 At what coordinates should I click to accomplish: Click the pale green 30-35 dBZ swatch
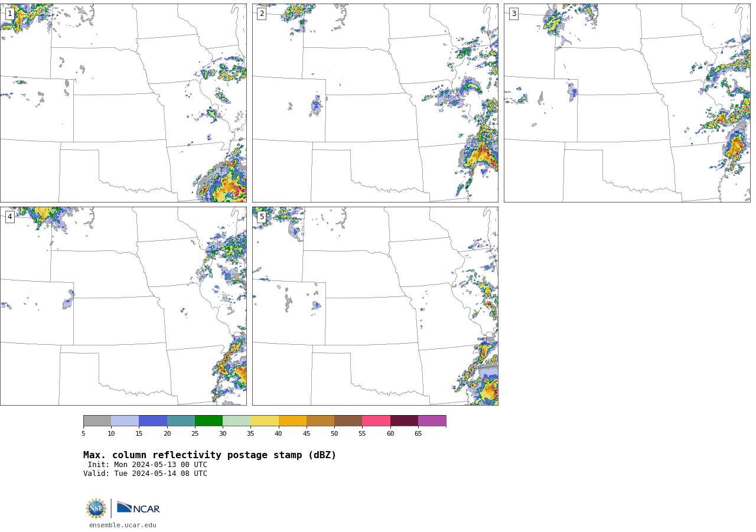coord(237,420)
